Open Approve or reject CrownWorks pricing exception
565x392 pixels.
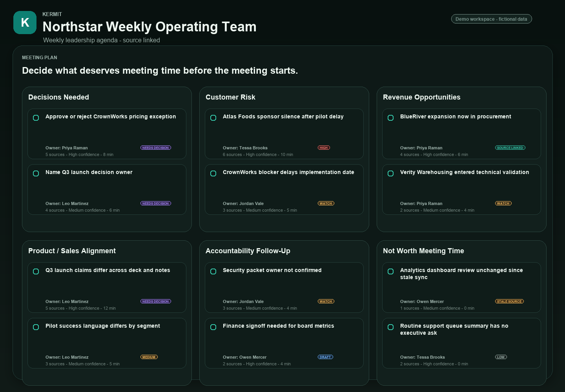click(111, 116)
